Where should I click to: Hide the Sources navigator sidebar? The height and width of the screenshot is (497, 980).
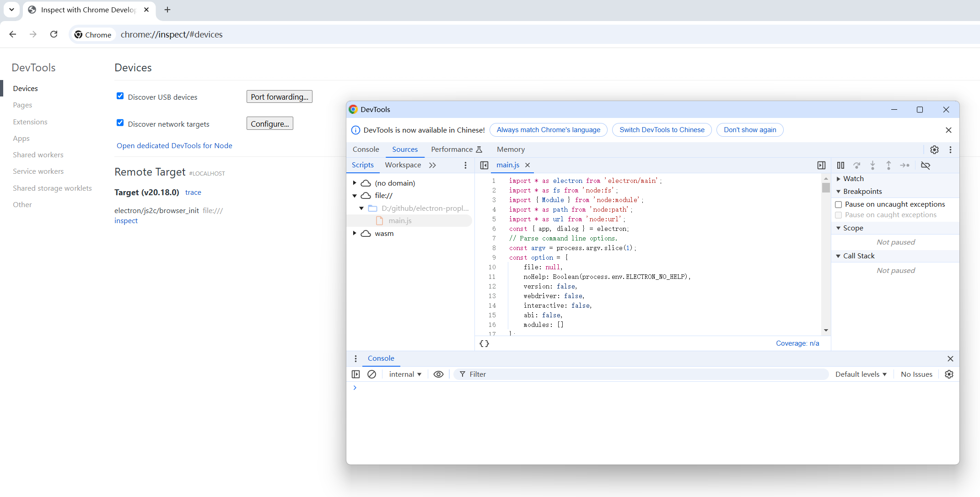pos(484,165)
